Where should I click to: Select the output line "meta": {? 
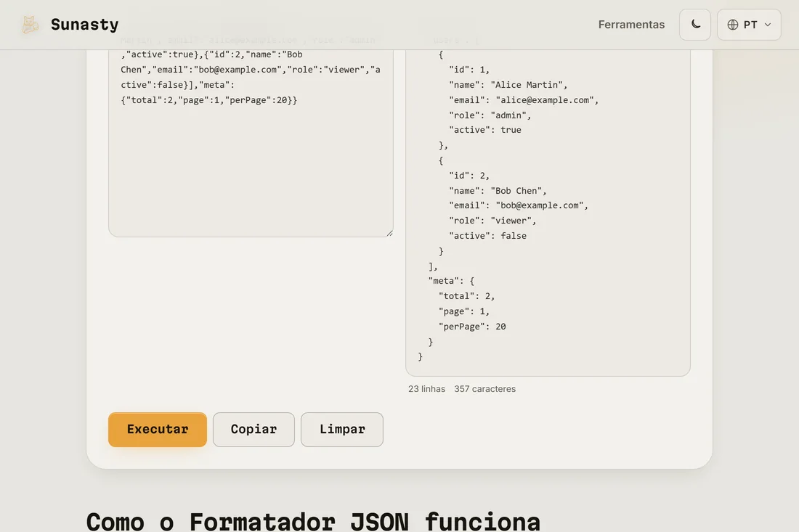tap(451, 281)
